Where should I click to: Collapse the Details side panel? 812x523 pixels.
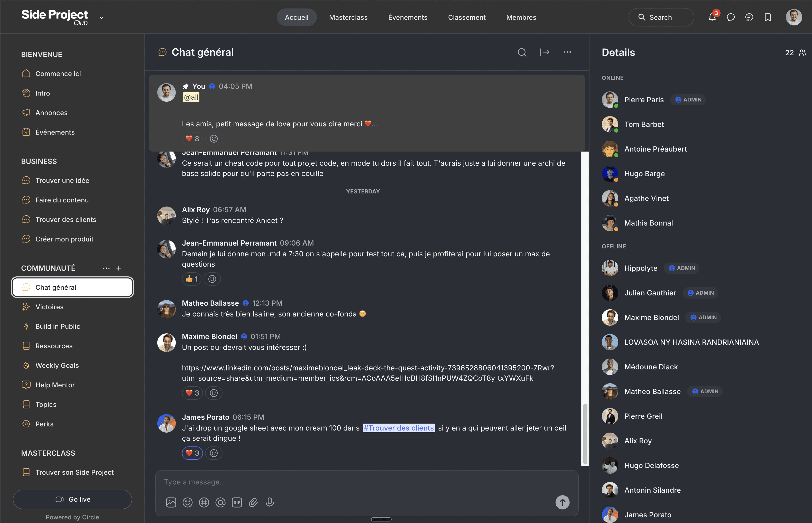click(545, 52)
